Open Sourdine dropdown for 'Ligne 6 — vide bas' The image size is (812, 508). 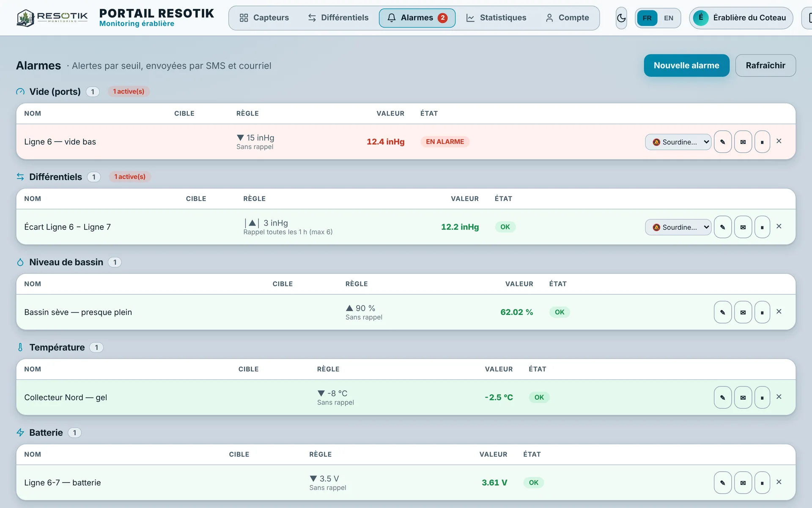[678, 142]
